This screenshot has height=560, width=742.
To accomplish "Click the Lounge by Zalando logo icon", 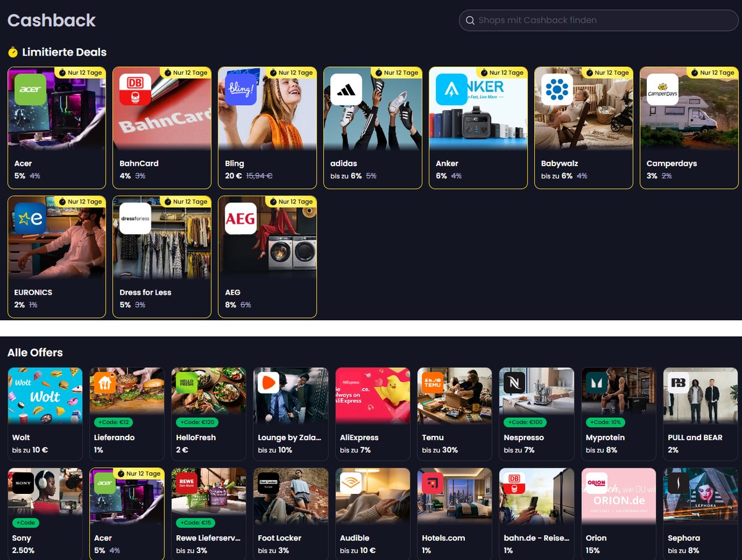I will point(269,383).
